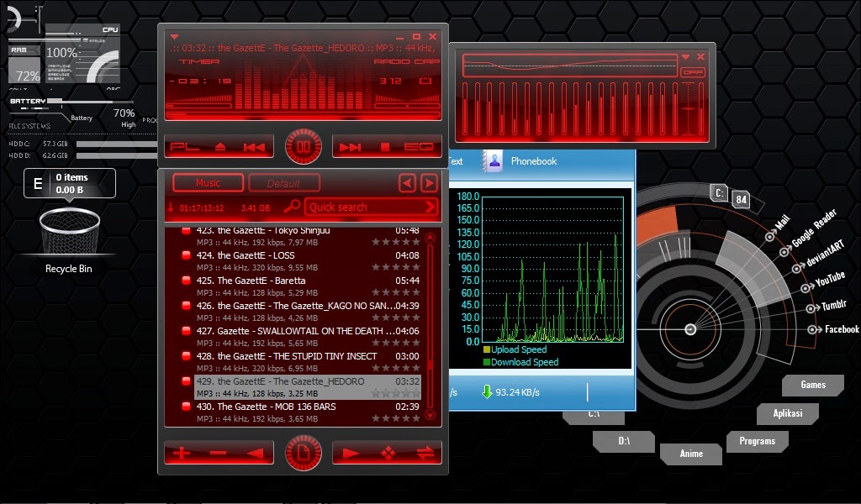Viewport: 861px width, 504px height.
Task: Click the red down-arrow beside 01:17:13:12
Action: [x=171, y=207]
